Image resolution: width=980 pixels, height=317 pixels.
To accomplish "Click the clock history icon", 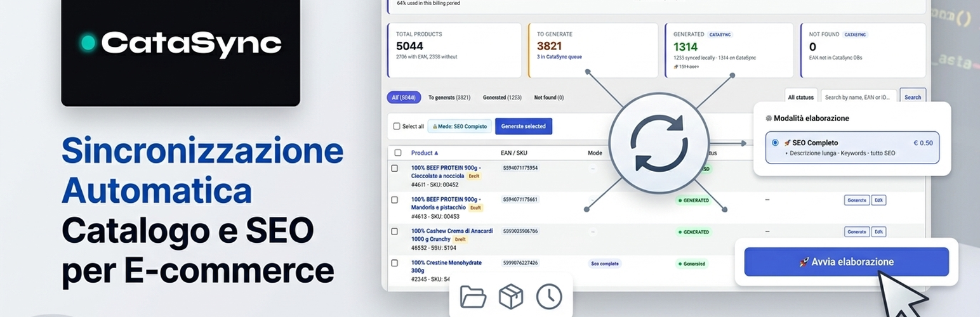I will (x=549, y=296).
